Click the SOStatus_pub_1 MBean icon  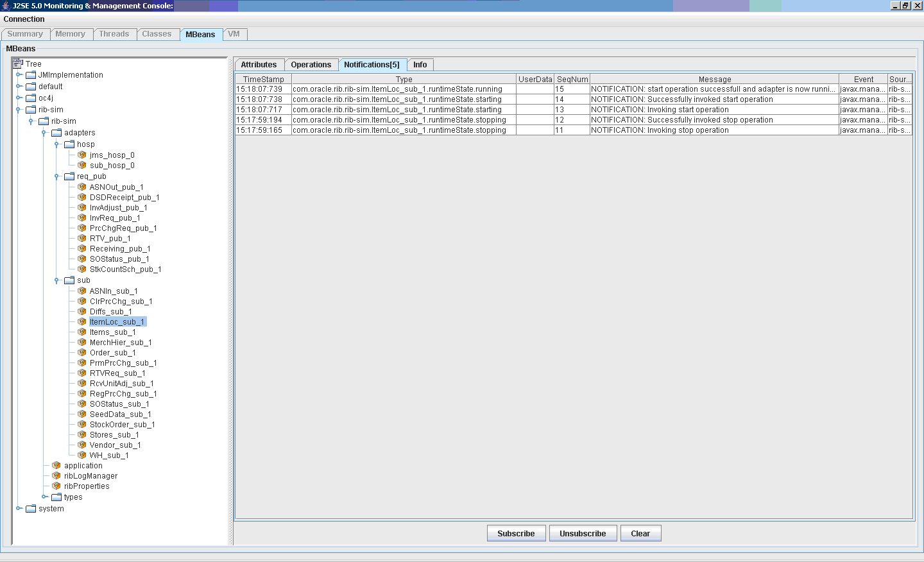82,259
